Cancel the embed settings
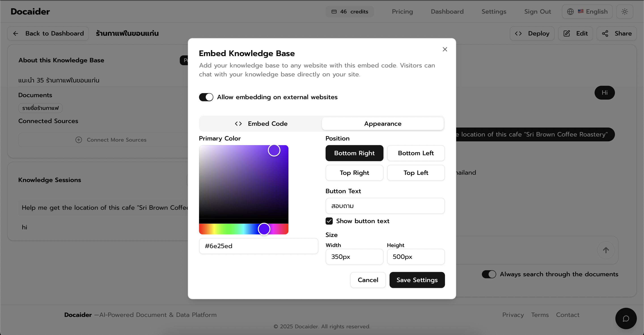The image size is (644, 335). point(368,280)
